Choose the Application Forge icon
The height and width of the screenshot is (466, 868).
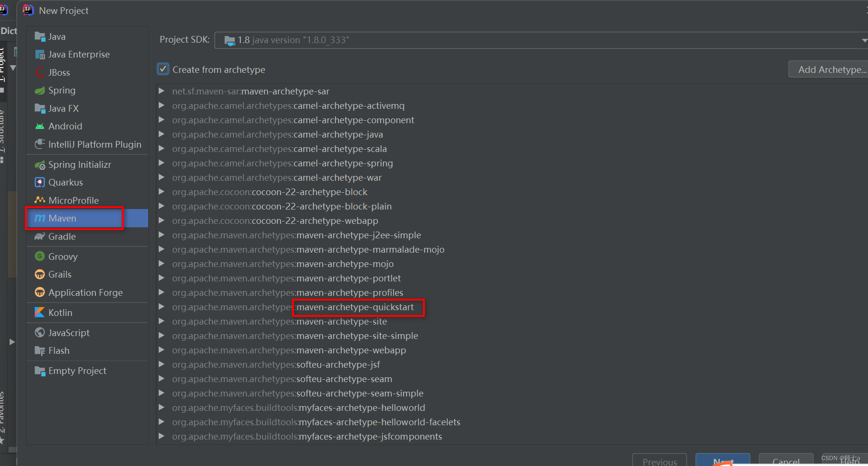(x=40, y=292)
